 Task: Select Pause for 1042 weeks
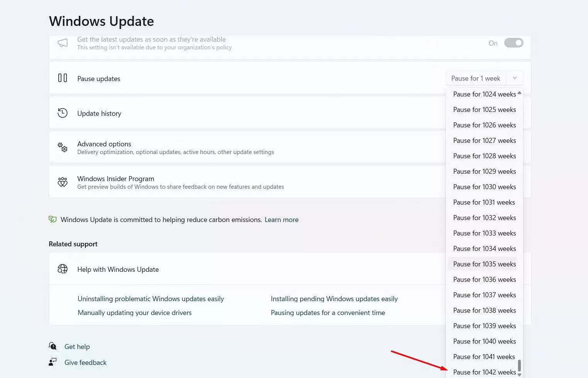click(484, 372)
